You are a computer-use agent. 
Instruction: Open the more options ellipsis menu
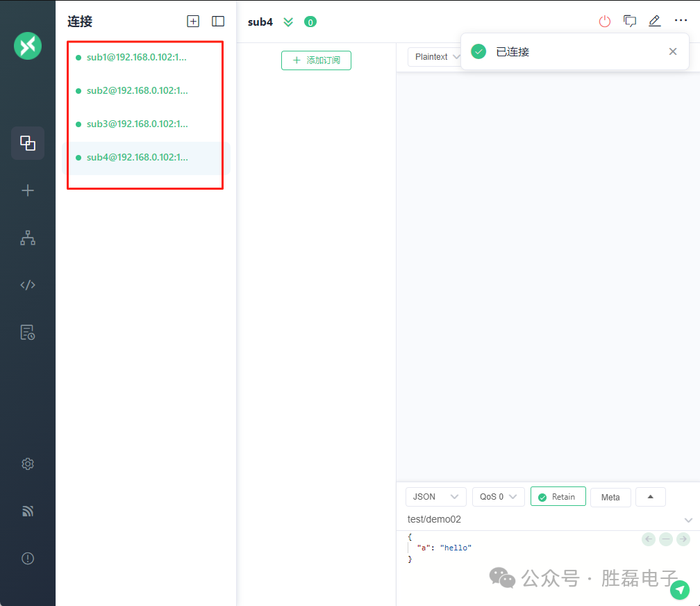click(x=681, y=21)
